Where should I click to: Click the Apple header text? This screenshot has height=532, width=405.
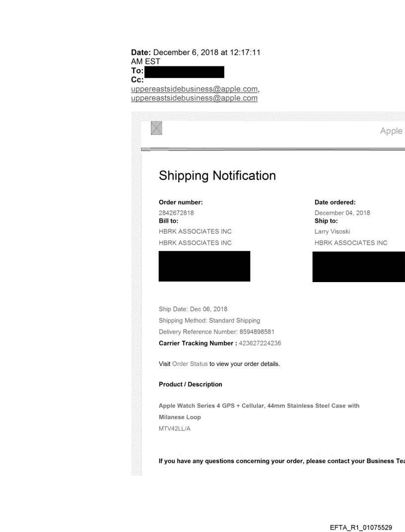click(x=391, y=131)
